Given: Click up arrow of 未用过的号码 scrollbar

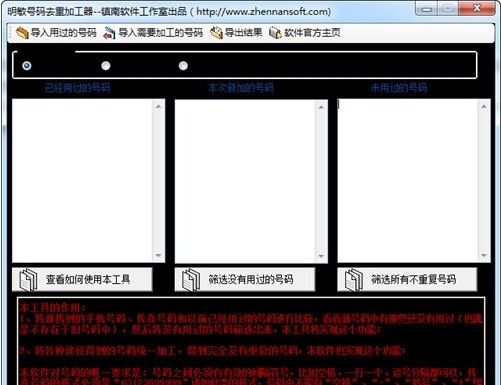Looking at the screenshot, I should click(x=484, y=107).
